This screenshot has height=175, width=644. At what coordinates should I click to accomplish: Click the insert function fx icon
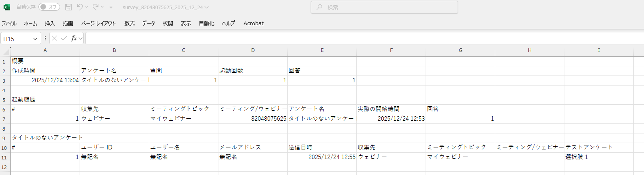(x=74, y=38)
